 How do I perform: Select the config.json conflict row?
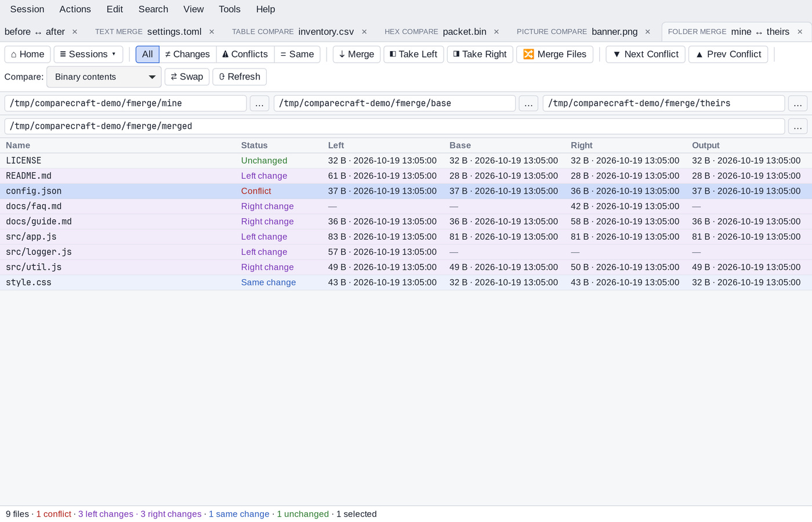pyautogui.click(x=406, y=191)
